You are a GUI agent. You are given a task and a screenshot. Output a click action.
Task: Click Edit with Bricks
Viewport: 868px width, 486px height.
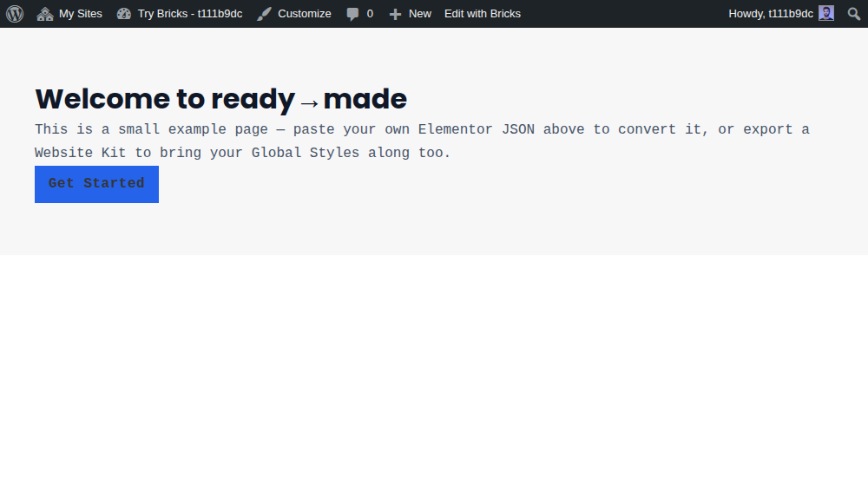[483, 14]
